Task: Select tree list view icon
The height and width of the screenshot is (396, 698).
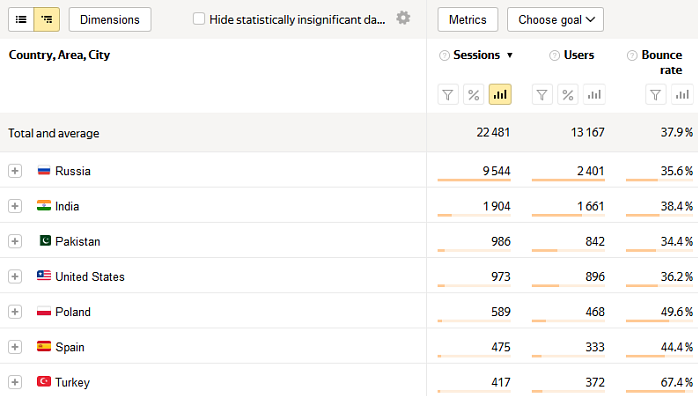Action: (47, 20)
